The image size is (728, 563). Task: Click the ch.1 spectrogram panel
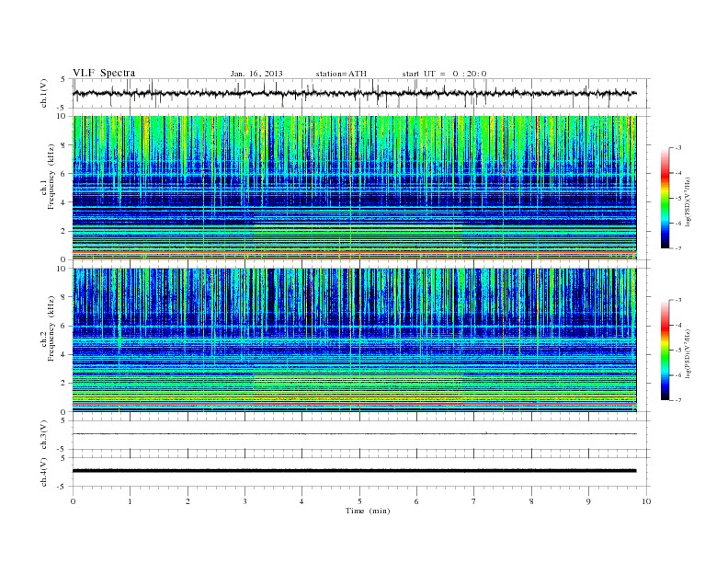tap(355, 188)
